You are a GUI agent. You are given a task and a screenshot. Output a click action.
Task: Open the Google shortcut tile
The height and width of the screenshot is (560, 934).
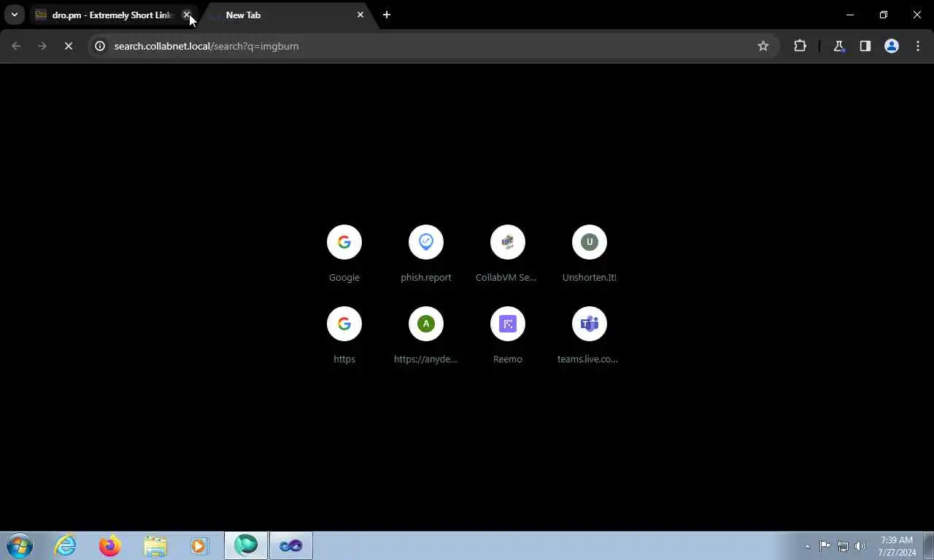(x=344, y=242)
